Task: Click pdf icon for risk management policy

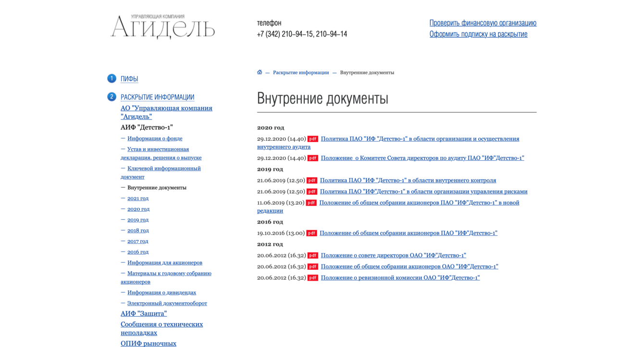Action: pos(312,191)
